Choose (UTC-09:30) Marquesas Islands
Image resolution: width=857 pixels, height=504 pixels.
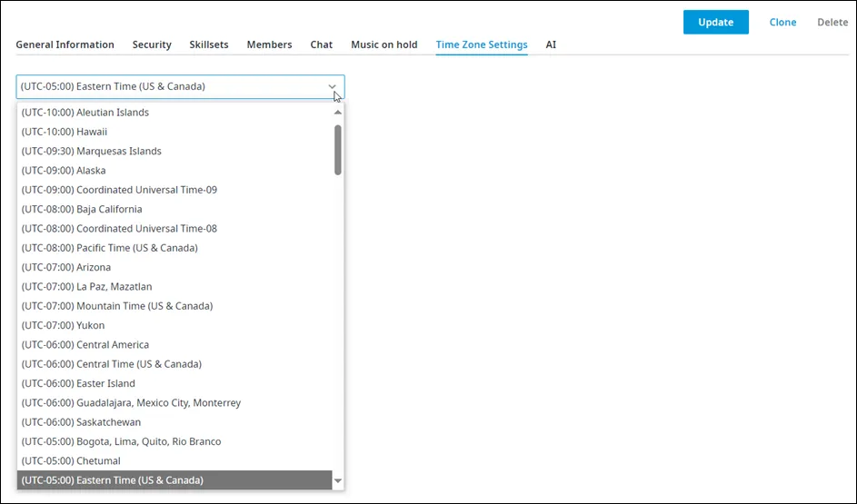click(174, 152)
